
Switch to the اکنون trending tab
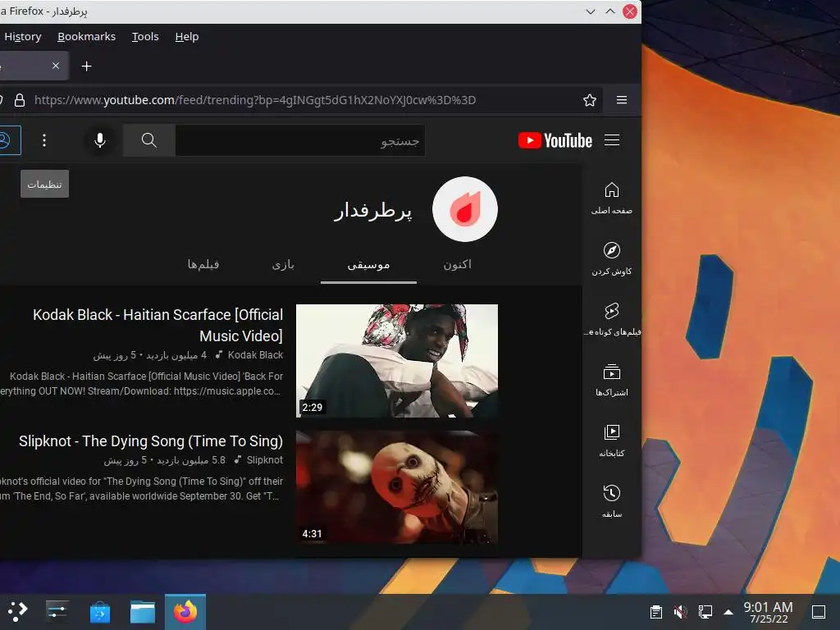coord(458,264)
